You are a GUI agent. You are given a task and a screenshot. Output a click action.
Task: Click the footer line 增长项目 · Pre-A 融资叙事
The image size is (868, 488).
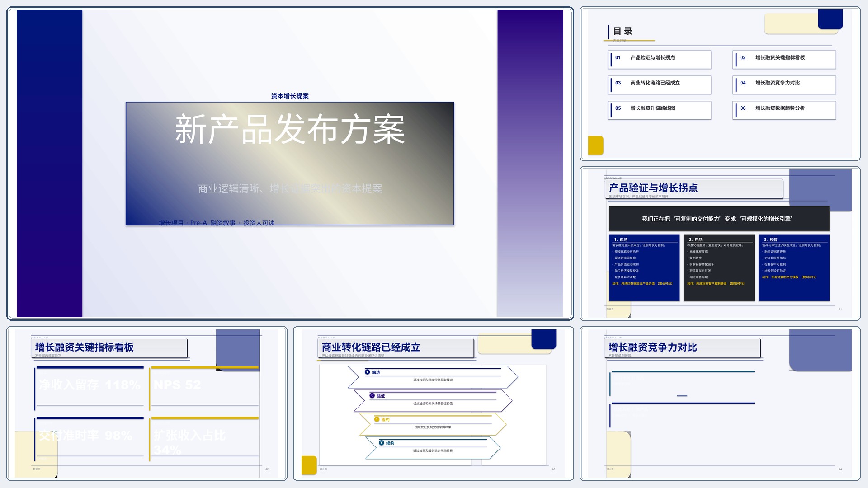pos(217,222)
